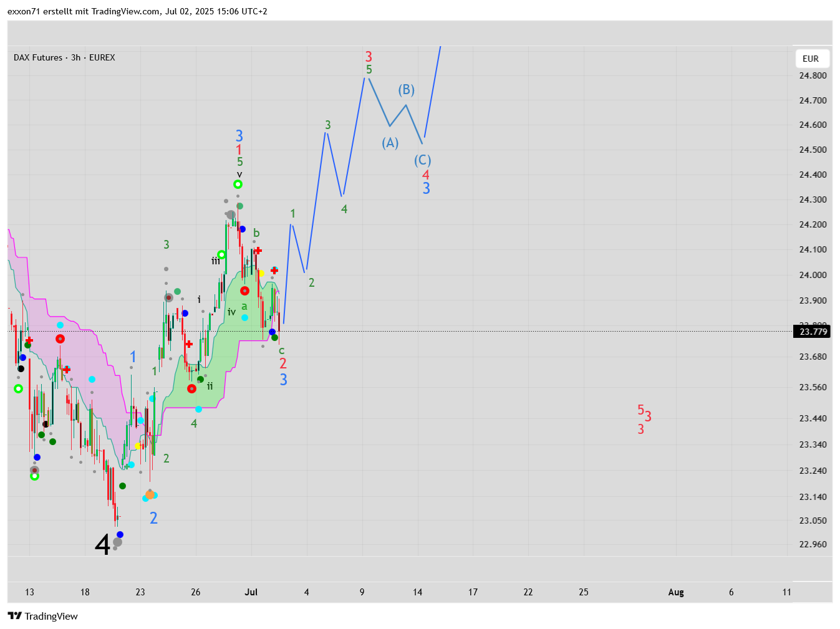The image size is (840, 629).
Task: Click the orange dot marker near the blue 2
Action: coord(150,495)
